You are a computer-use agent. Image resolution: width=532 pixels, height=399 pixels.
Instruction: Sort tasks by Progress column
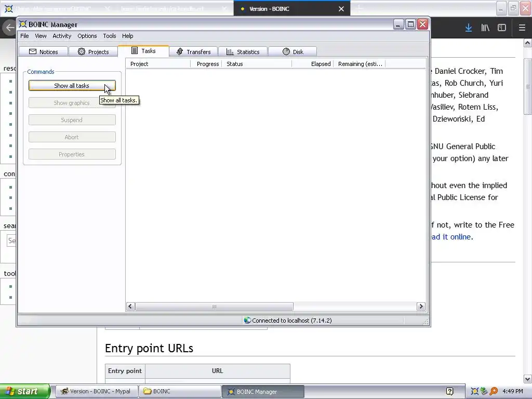(206, 64)
